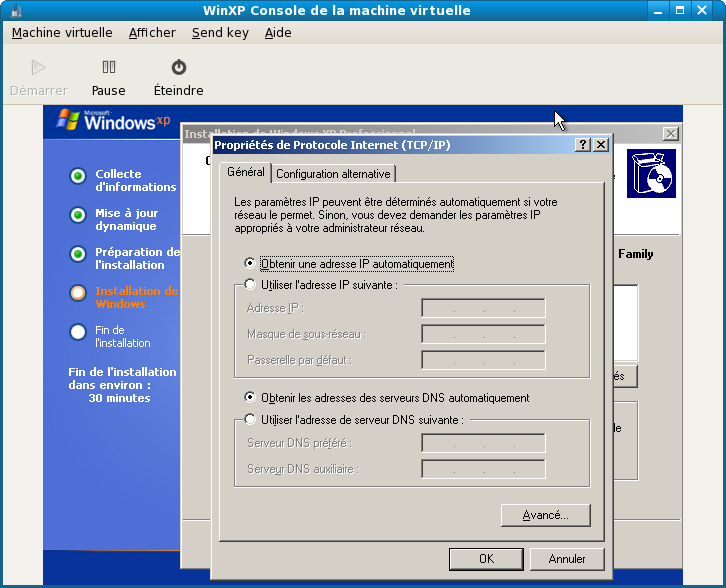Switch to Configuration alternative tab
The image size is (726, 588).
[x=333, y=174]
